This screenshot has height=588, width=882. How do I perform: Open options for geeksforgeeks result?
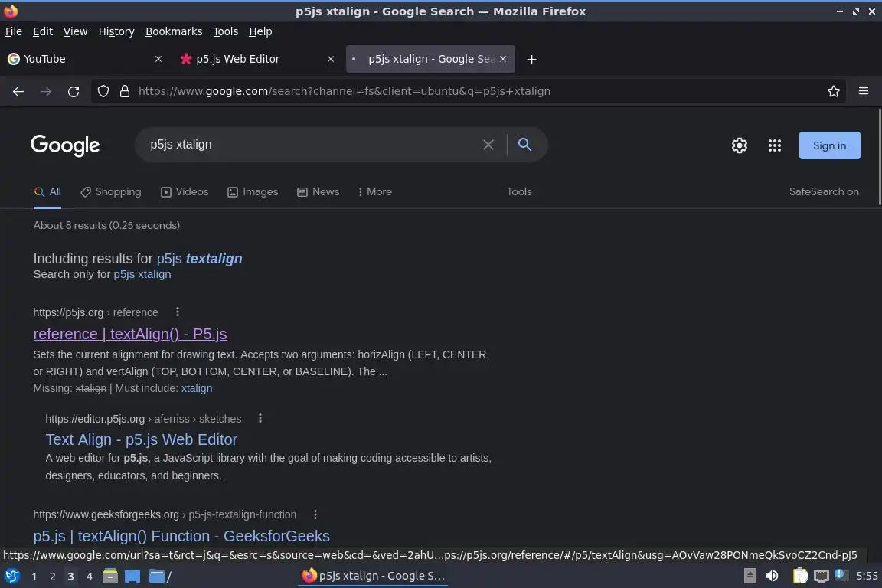point(315,514)
